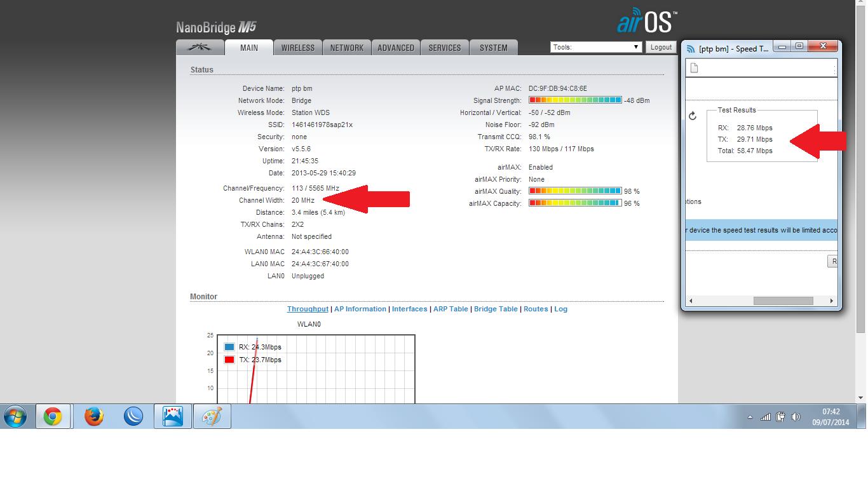868x488 pixels.
Task: Open the AP Information link
Action: tap(360, 309)
